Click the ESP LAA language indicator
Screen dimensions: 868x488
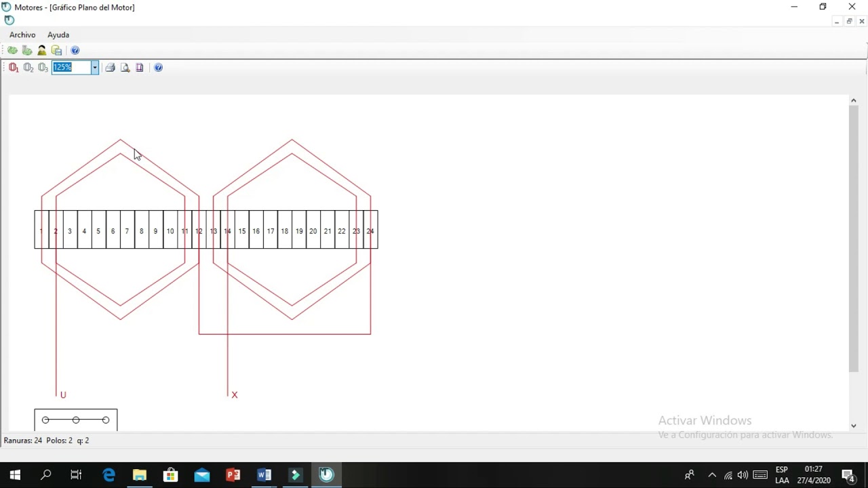point(782,474)
